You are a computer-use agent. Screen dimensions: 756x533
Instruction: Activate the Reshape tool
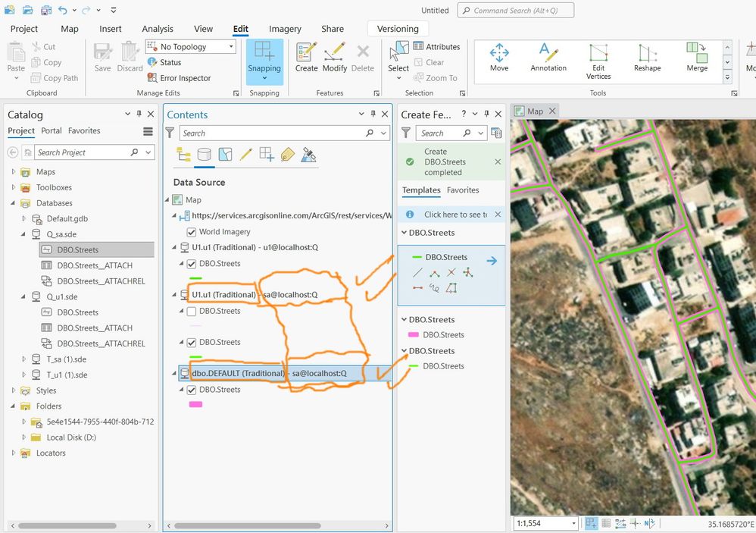pyautogui.click(x=647, y=54)
